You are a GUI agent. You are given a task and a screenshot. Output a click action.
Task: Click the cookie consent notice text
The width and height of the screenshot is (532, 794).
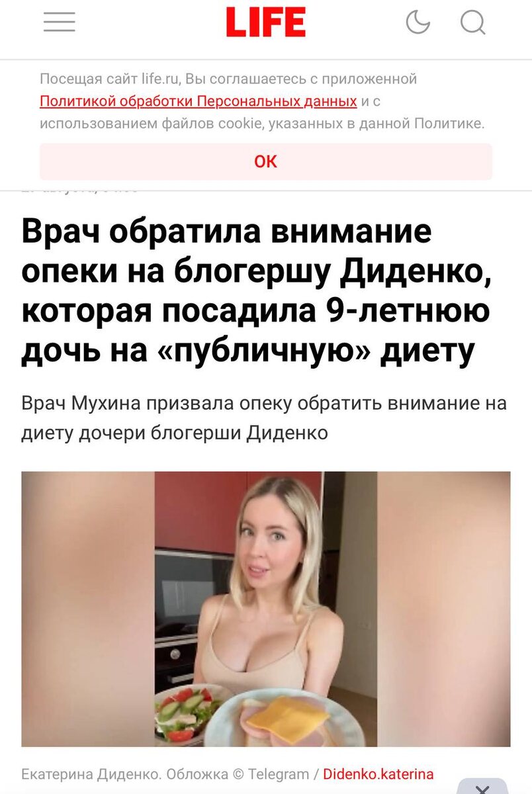point(263,101)
